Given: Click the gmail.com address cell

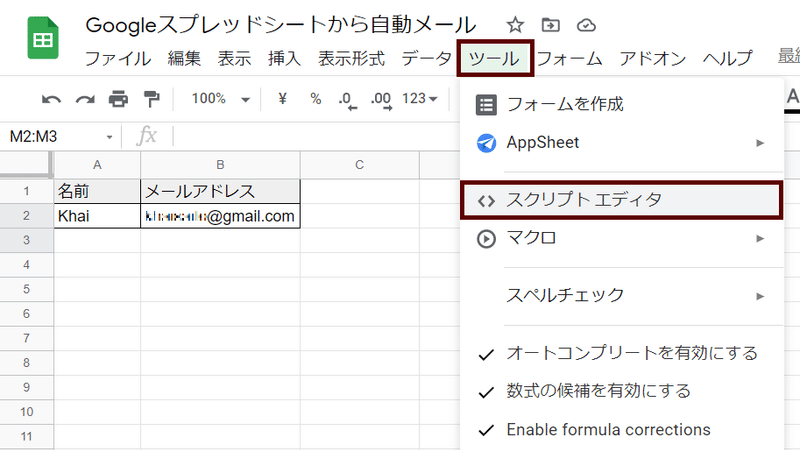Looking at the screenshot, I should (x=220, y=216).
